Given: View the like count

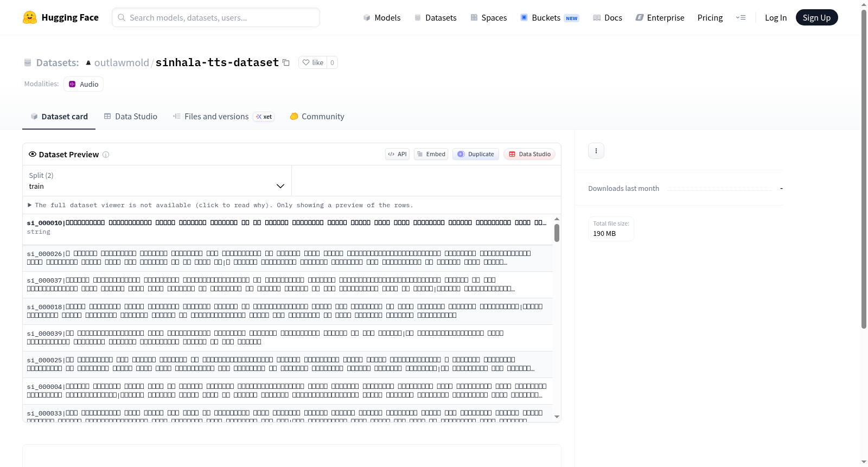Looking at the screenshot, I should click(x=332, y=62).
